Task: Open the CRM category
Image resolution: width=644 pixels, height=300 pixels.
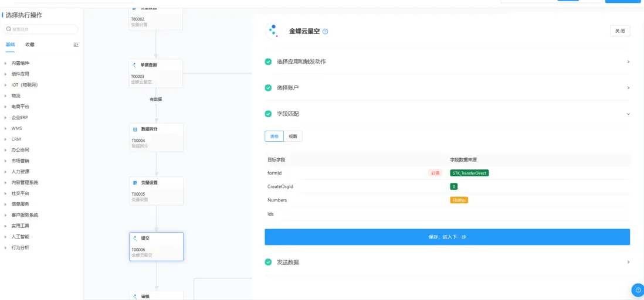Action: (x=16, y=139)
